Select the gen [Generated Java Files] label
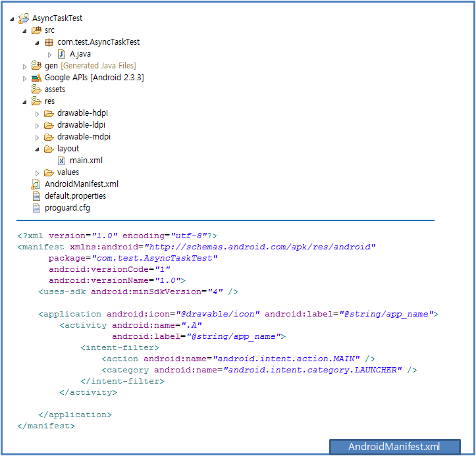476x456 pixels. (x=90, y=66)
